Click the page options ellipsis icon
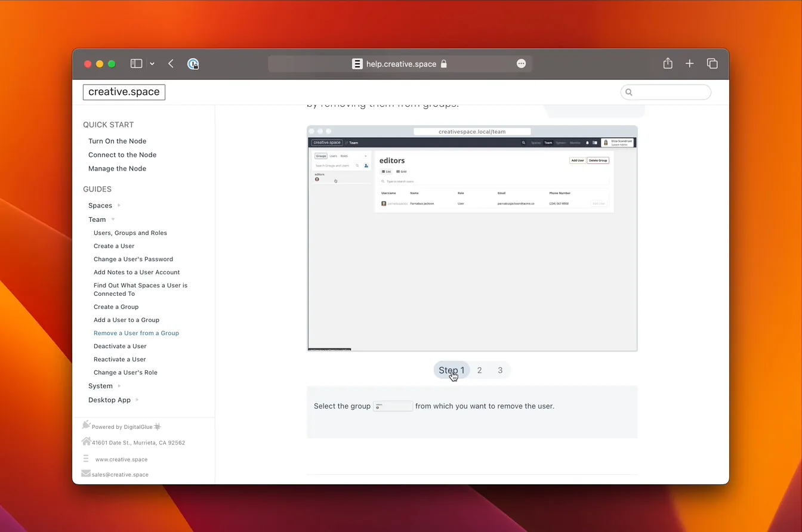 coord(521,64)
